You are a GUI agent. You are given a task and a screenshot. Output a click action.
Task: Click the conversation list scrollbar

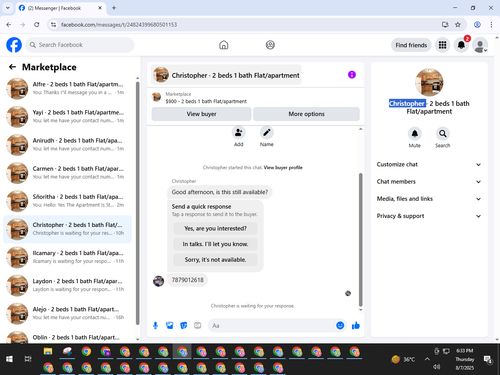(138, 203)
